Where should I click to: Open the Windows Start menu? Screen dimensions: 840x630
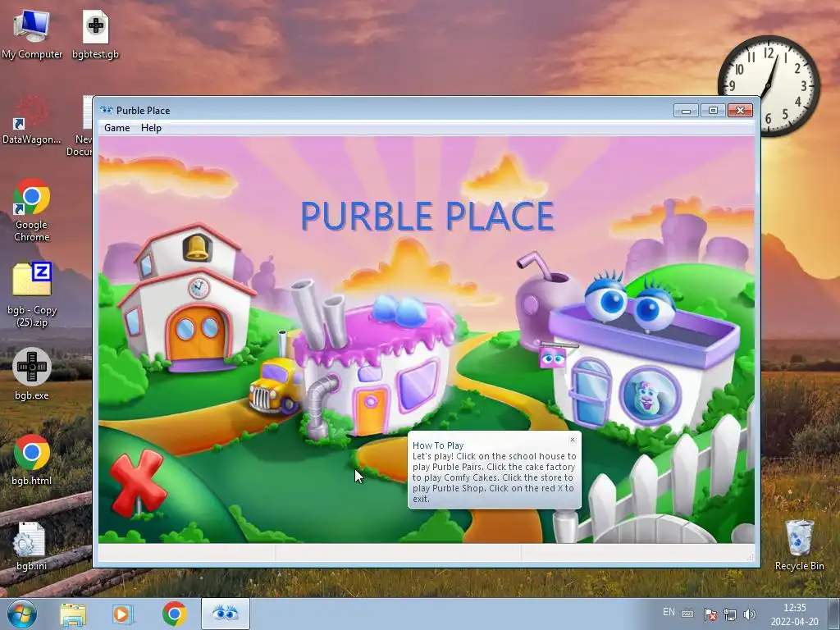click(x=22, y=614)
